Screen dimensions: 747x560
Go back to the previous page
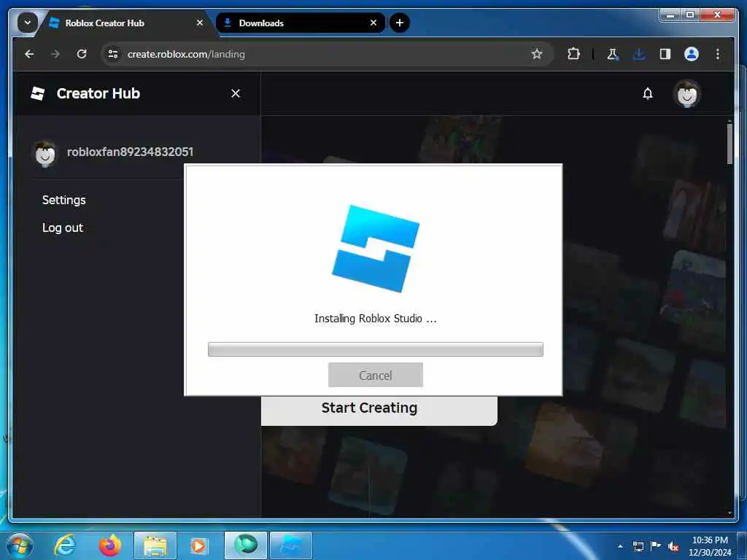29,54
